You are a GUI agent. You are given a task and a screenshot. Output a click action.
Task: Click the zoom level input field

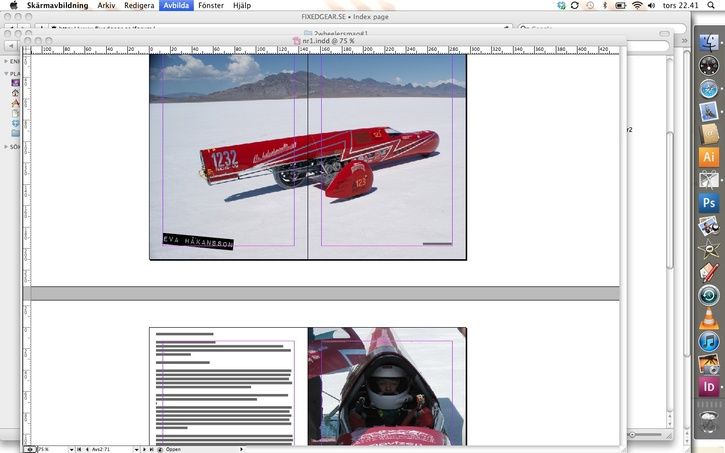pos(47,449)
